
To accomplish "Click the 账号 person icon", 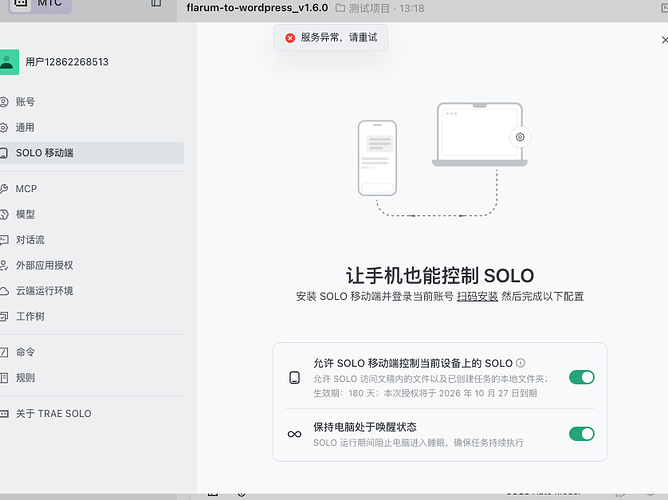I will pyautogui.click(x=3, y=102).
